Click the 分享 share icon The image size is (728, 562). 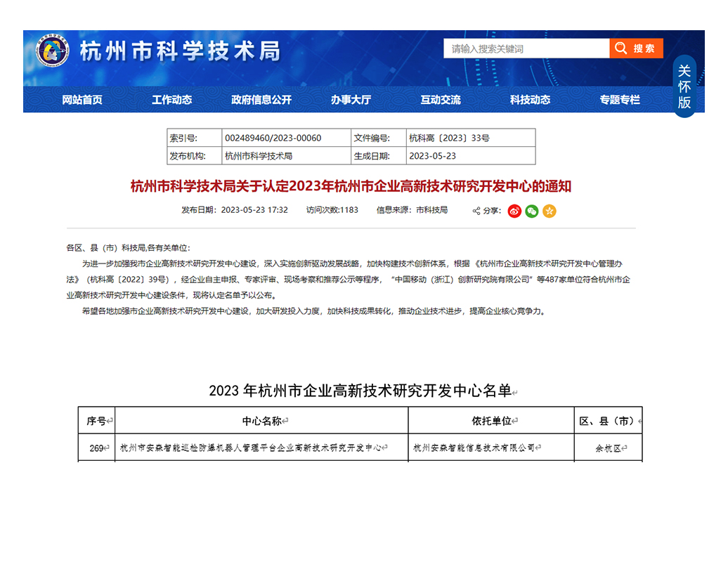(476, 211)
